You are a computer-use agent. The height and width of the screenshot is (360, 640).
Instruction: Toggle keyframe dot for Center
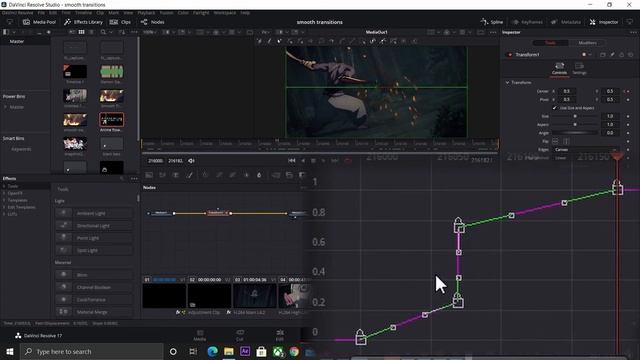(628, 91)
